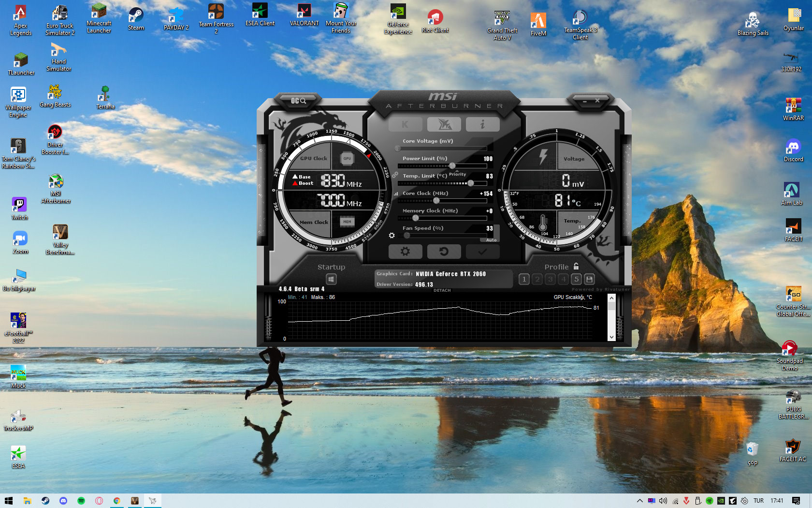The height and width of the screenshot is (508, 812).
Task: Open Discord from the taskbar
Action: click(x=63, y=501)
